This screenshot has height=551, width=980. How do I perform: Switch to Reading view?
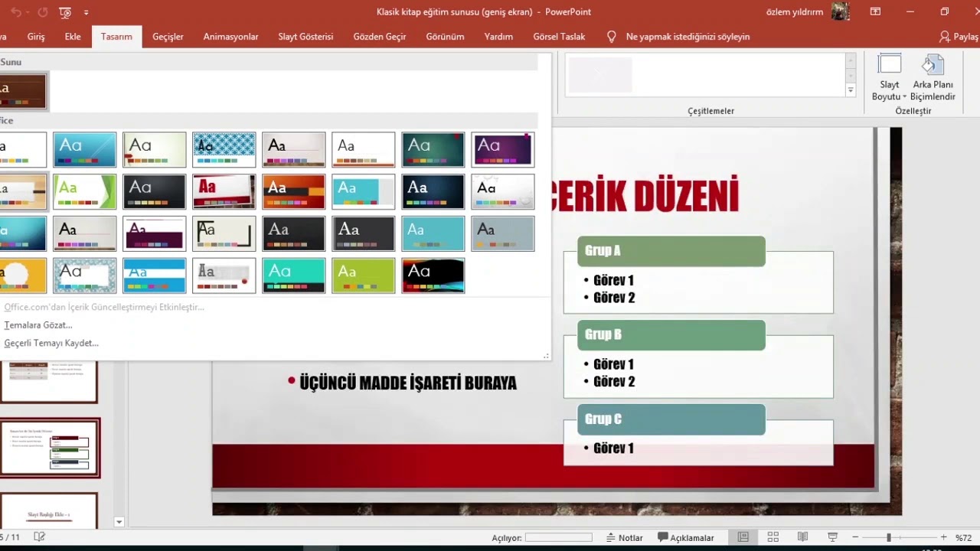click(x=802, y=538)
